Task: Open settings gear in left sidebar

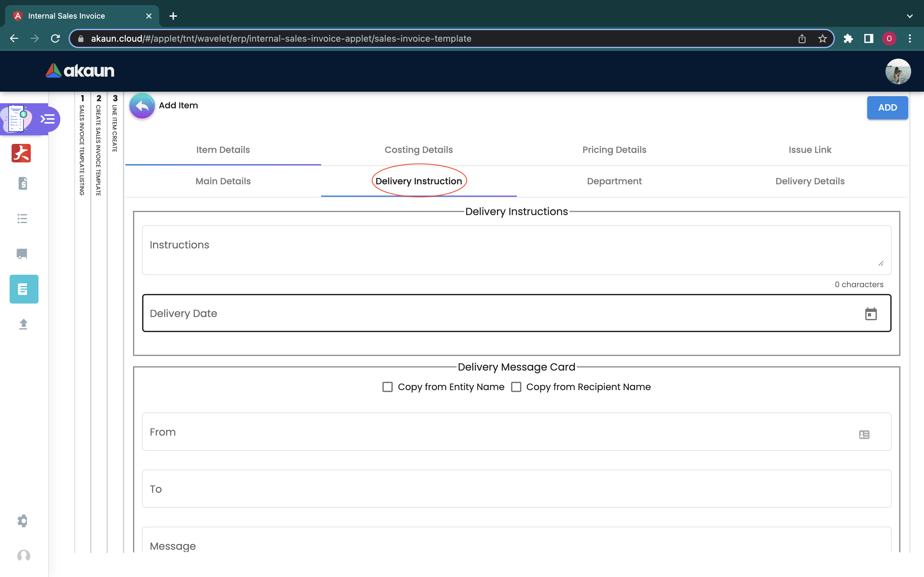Action: [x=23, y=521]
